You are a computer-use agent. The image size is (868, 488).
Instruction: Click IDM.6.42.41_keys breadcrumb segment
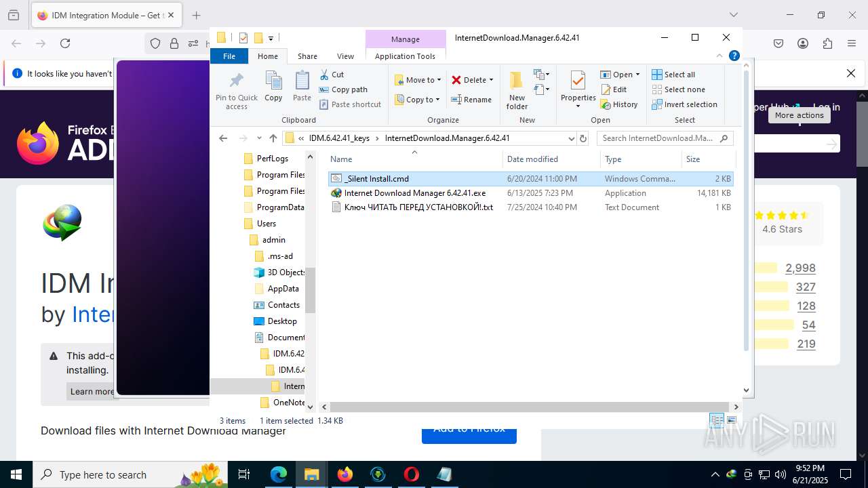339,138
